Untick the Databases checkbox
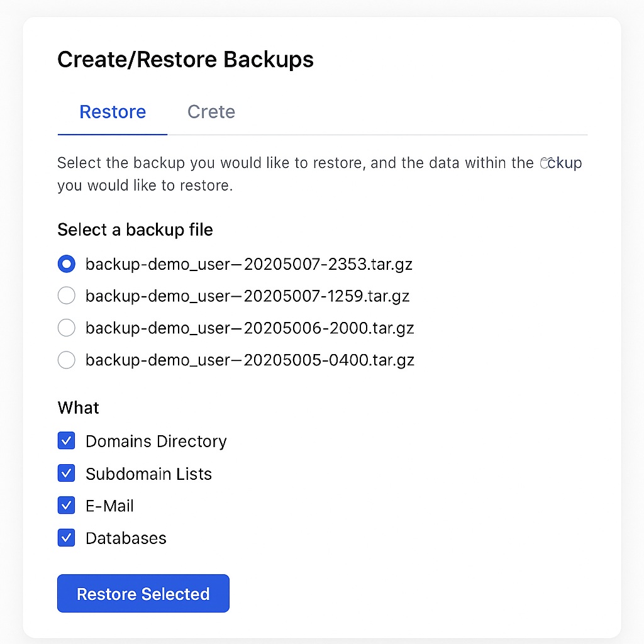This screenshot has height=644, width=644. tap(67, 538)
